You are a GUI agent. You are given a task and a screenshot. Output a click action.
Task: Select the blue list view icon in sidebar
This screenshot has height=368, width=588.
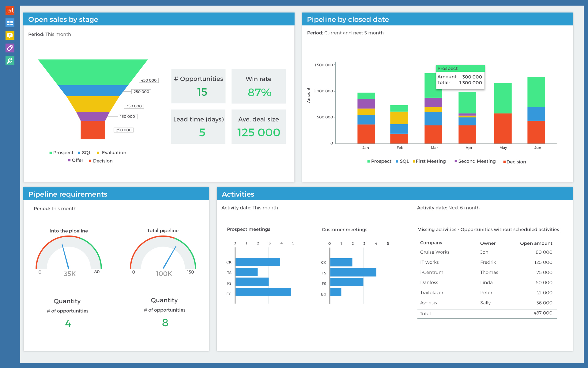click(x=9, y=23)
